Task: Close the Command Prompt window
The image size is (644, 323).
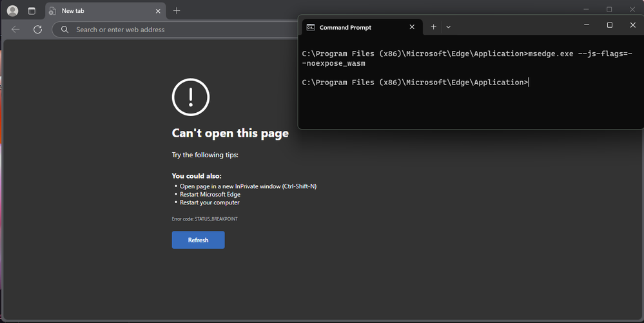Action: [632, 25]
